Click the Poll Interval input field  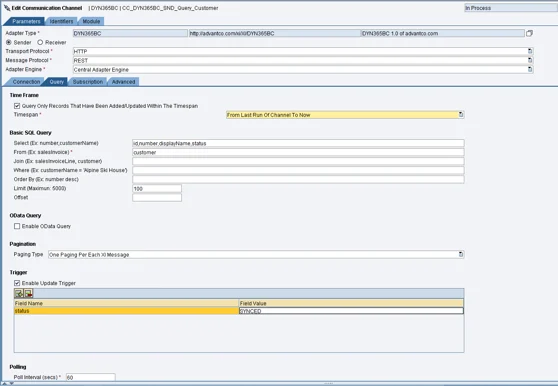91,377
